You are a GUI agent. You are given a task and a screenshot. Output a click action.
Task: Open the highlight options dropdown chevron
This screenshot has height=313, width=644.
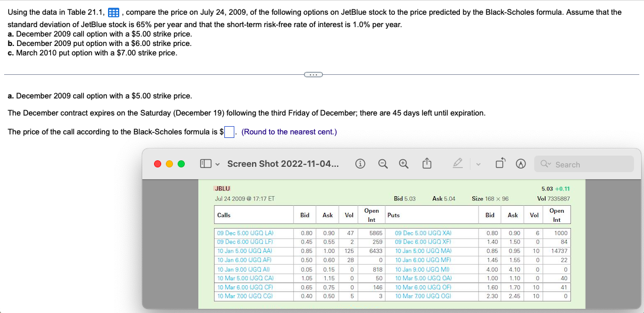coord(478,164)
